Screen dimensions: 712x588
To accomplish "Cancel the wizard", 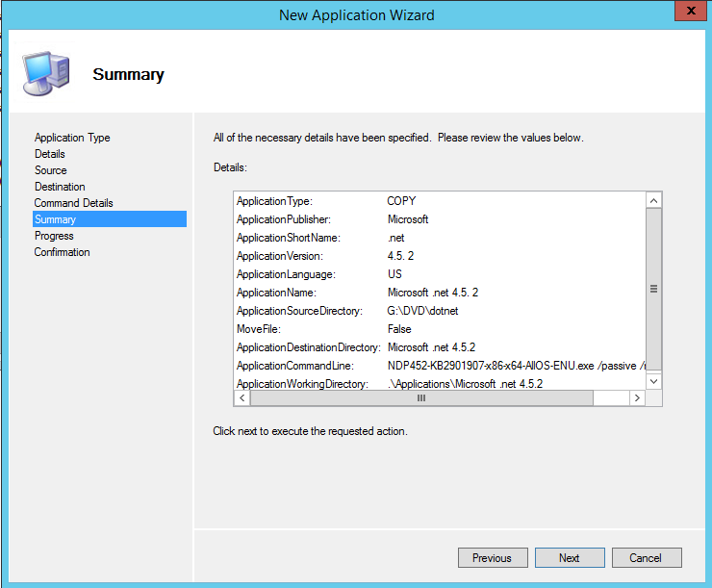I will tap(646, 557).
